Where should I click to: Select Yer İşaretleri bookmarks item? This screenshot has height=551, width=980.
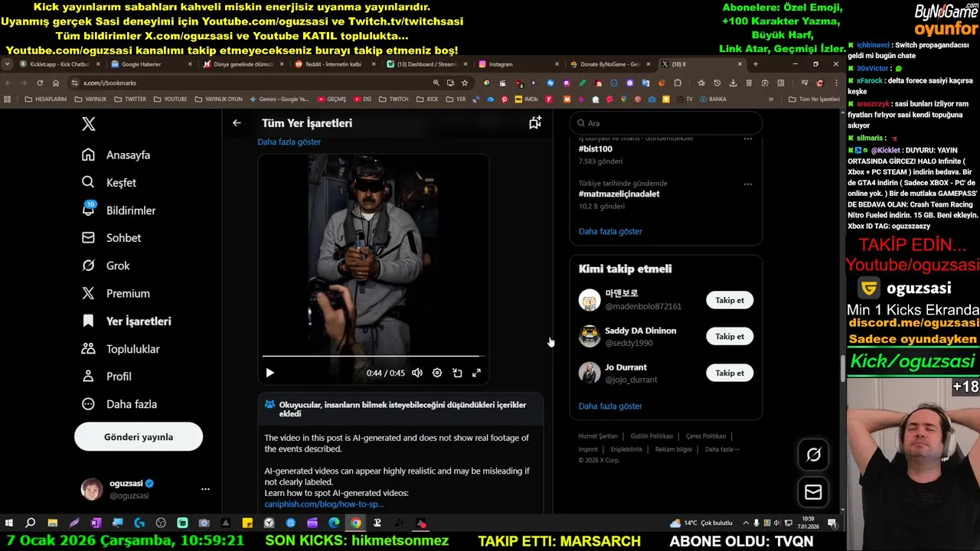pos(126,321)
